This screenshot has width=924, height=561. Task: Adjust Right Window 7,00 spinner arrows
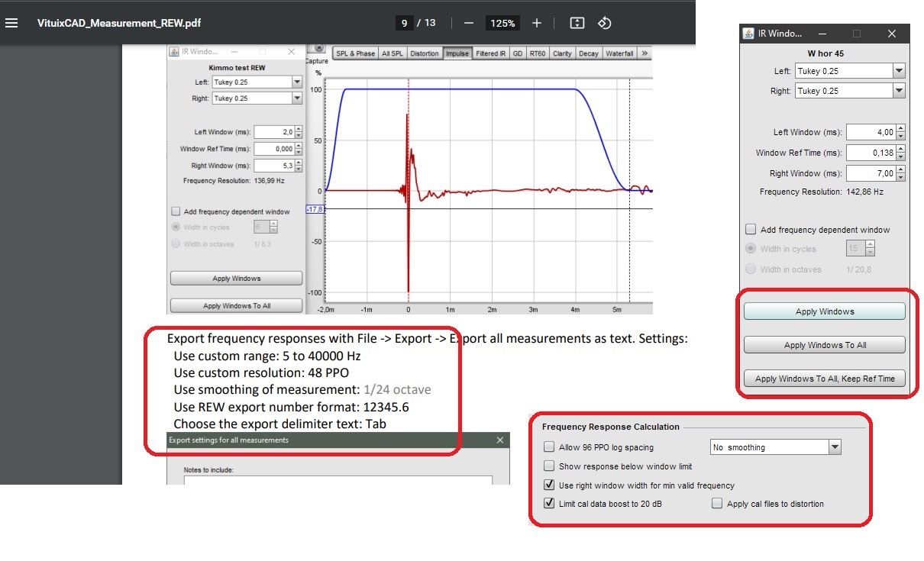click(900, 173)
